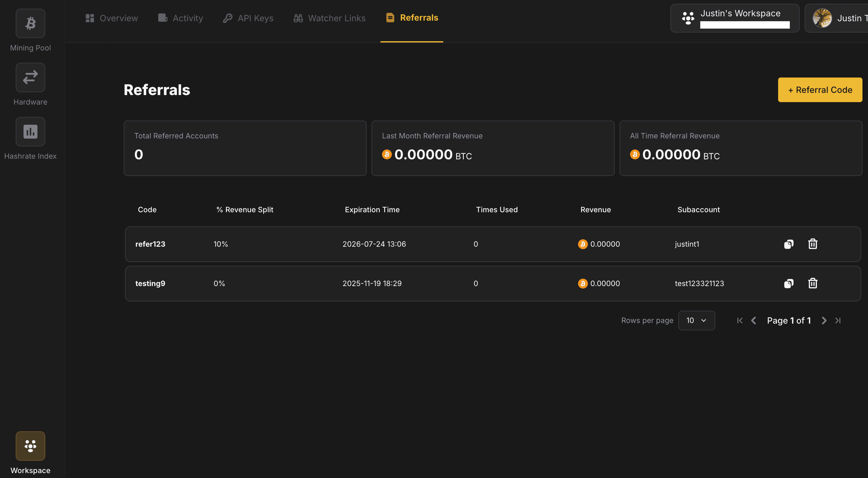Open Hashrate Index from the sidebar
This screenshot has height=478, width=868.
pyautogui.click(x=30, y=132)
